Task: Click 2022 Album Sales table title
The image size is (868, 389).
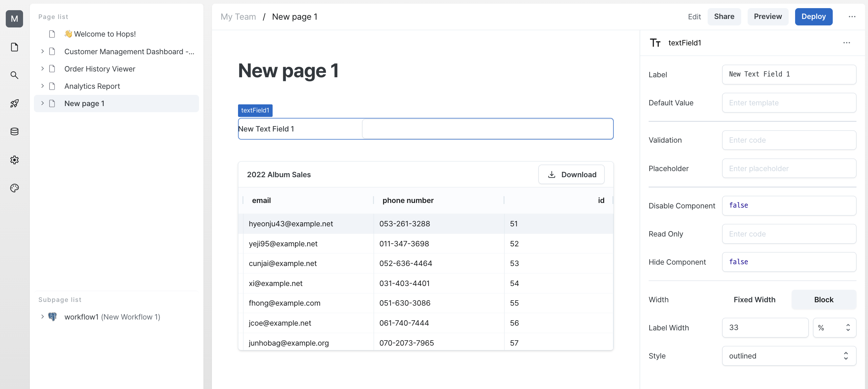Action: click(279, 175)
